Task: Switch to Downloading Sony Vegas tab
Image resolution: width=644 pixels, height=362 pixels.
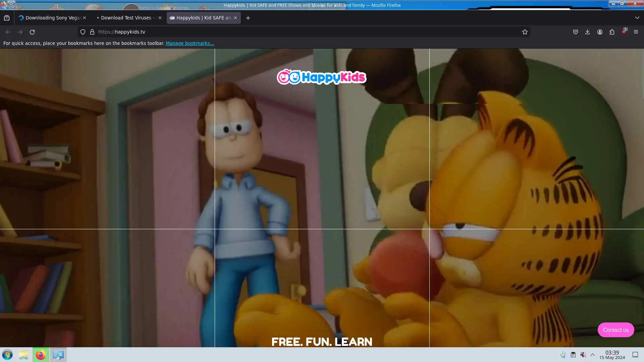Action: click(50, 18)
